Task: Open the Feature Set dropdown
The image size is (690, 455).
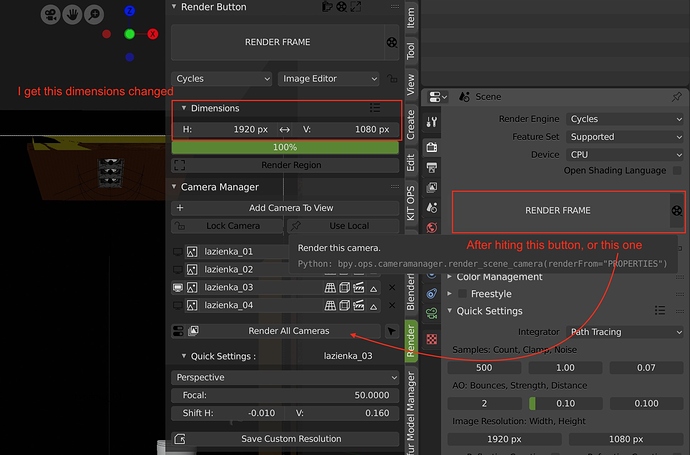Action: pos(624,137)
